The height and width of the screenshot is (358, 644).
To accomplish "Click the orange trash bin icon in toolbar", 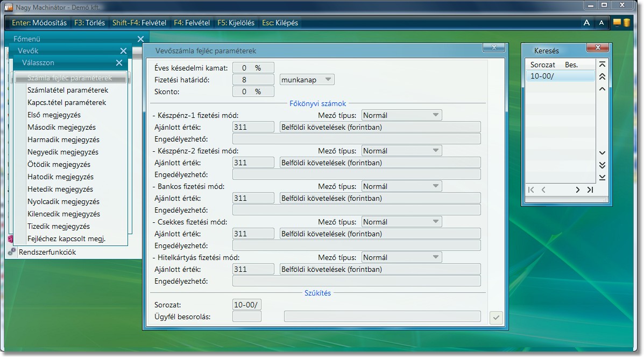I will point(627,23).
